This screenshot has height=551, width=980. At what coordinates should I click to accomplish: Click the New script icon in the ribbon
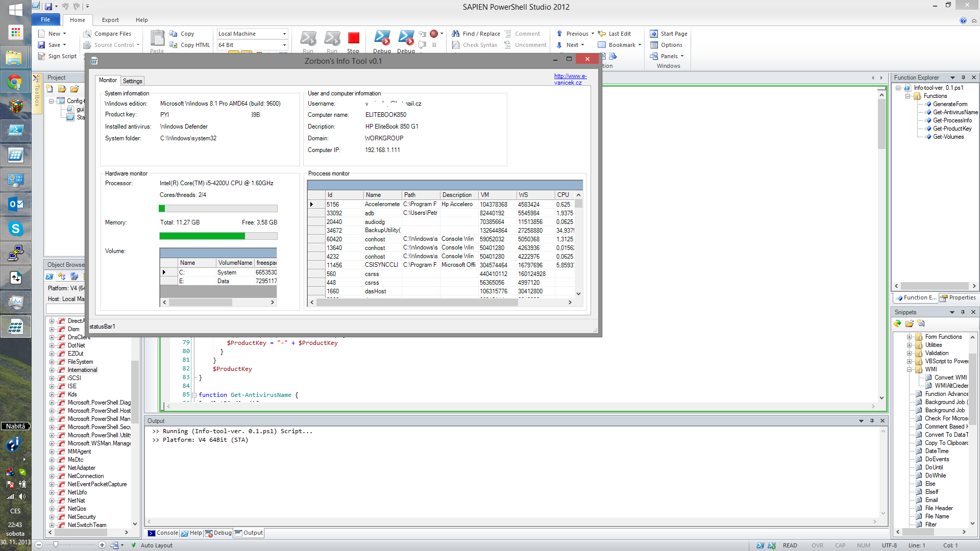42,34
